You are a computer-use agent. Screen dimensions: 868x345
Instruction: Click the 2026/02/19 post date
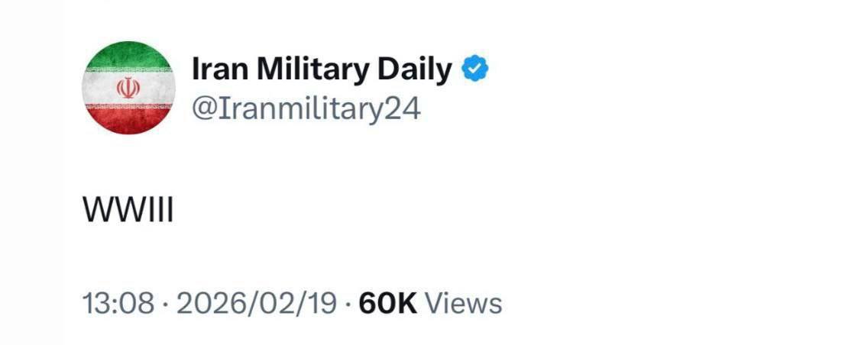tap(257, 303)
